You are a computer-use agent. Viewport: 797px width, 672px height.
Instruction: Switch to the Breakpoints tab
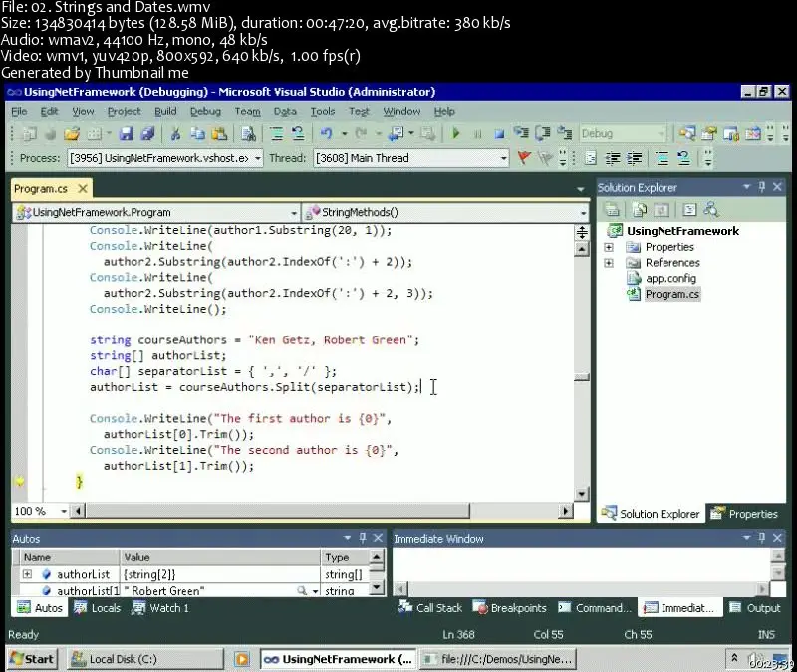point(510,608)
